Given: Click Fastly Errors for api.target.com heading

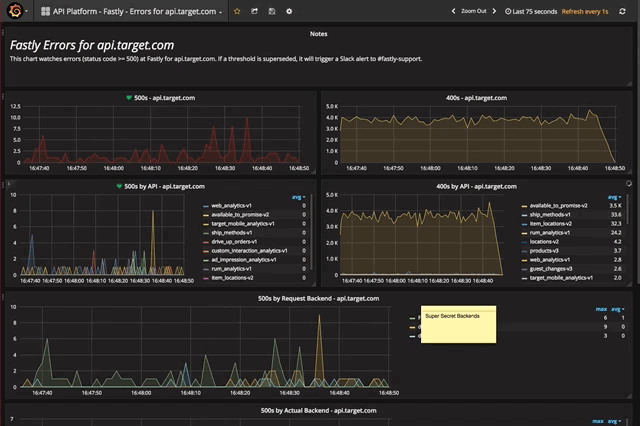Looking at the screenshot, I should tap(92, 45).
